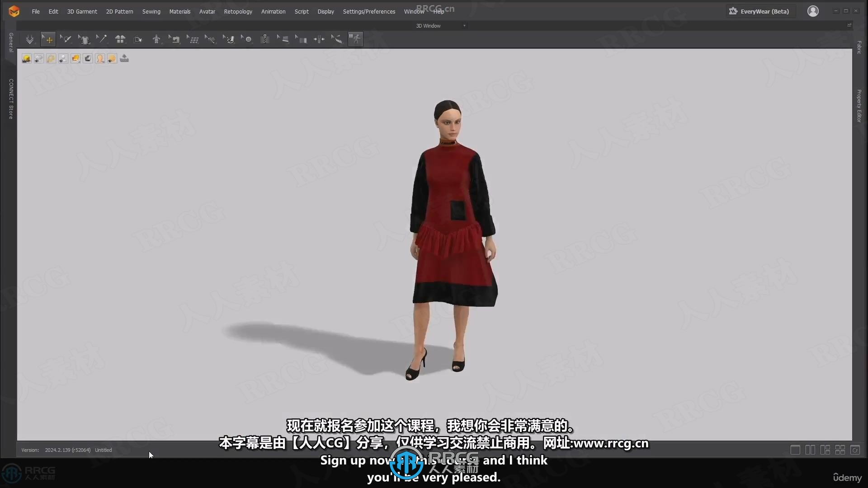
Task: Start the Simulate tool with down arrows
Action: click(30, 39)
